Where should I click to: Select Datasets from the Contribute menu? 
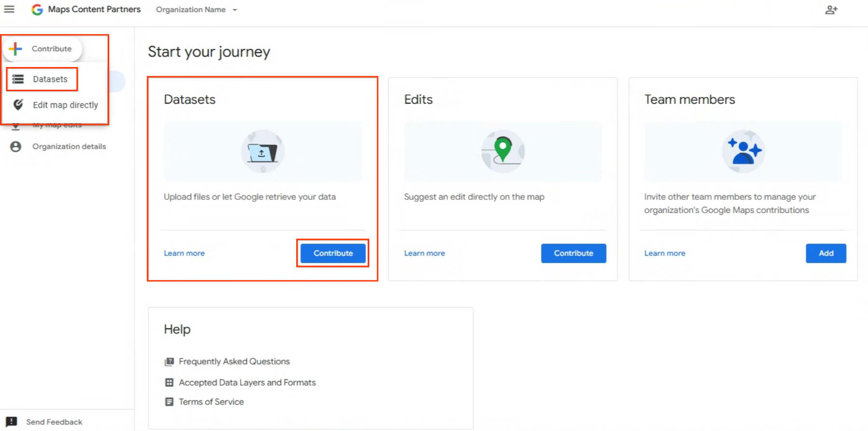click(x=42, y=79)
